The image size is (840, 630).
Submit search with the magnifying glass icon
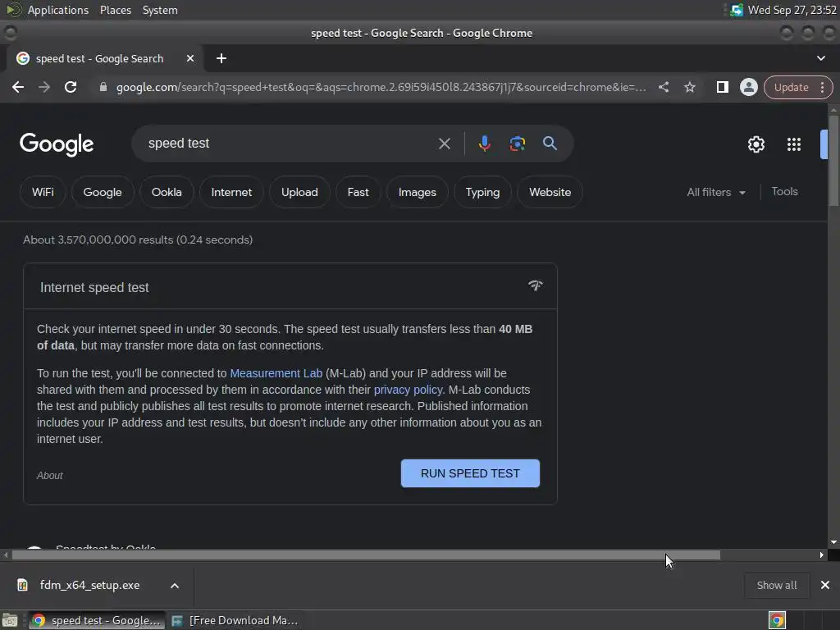tap(550, 144)
